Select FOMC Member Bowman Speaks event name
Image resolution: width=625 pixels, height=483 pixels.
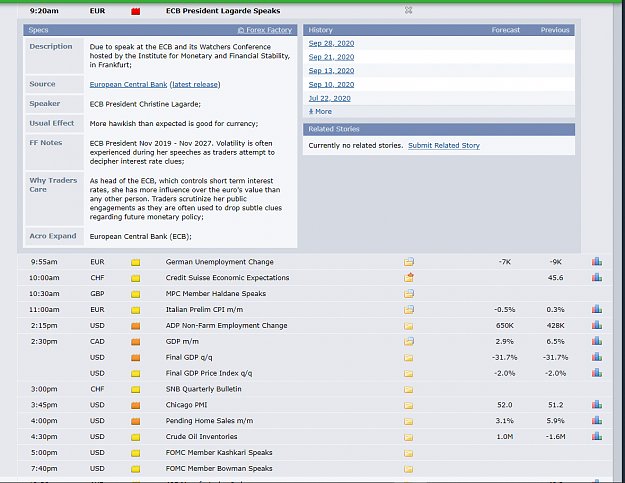click(219, 469)
